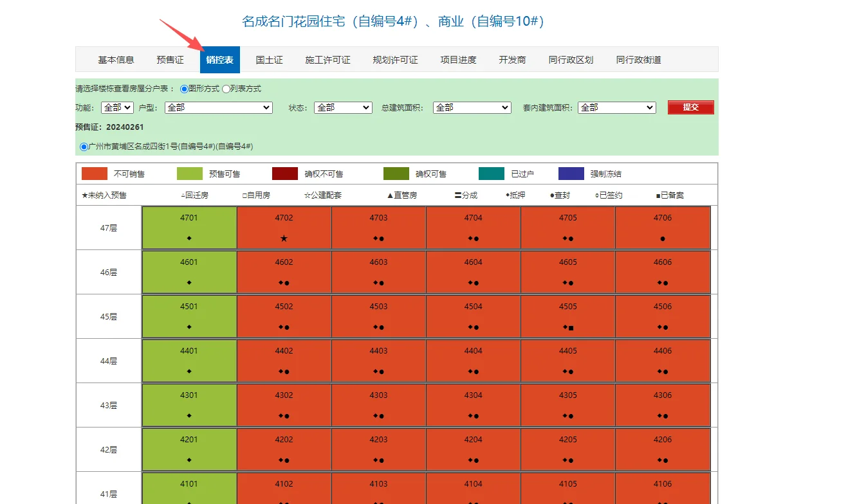
Task: Click the 自用房 legend symbol
Action: tap(256, 195)
